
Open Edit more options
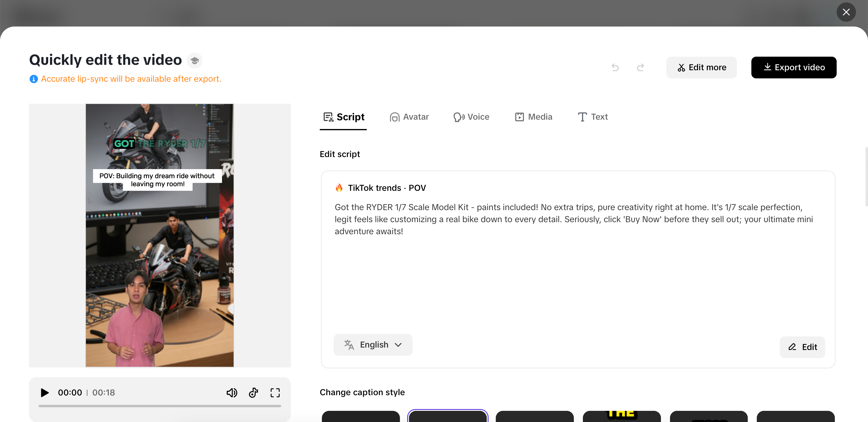[701, 68]
